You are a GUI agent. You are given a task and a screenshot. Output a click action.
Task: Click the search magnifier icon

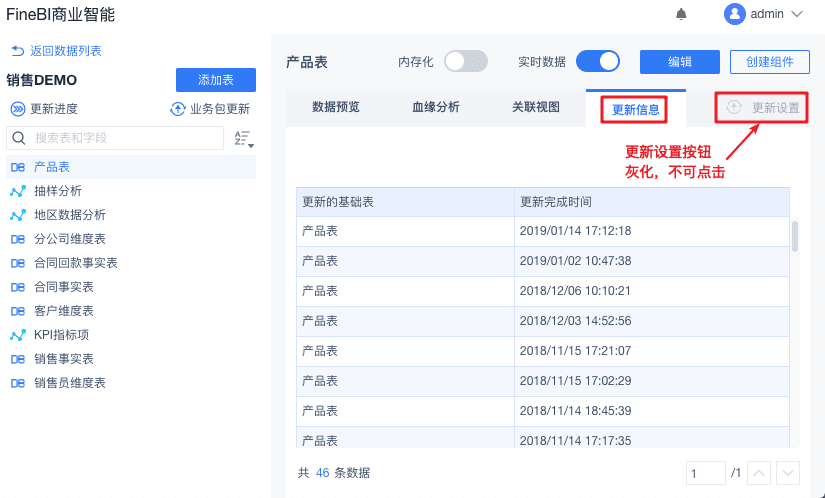(18, 138)
